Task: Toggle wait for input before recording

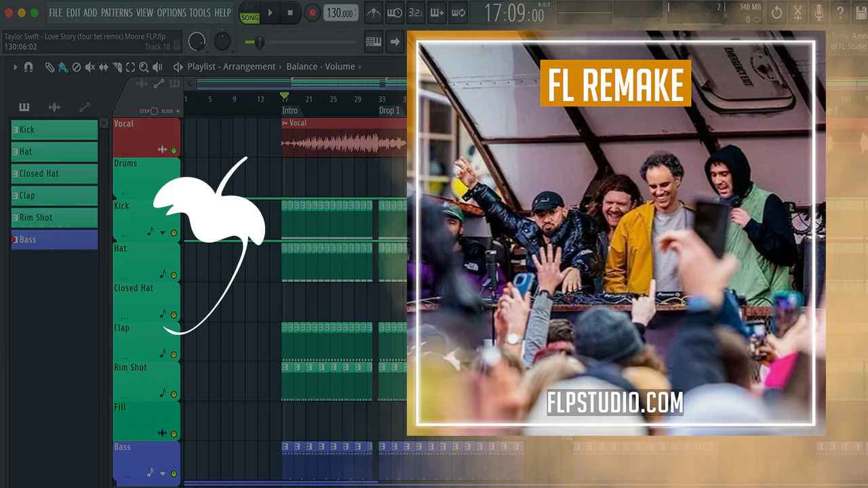Action: pos(395,13)
